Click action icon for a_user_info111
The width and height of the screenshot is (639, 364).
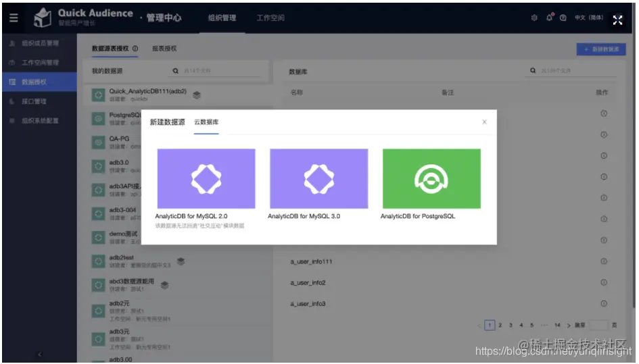point(604,261)
